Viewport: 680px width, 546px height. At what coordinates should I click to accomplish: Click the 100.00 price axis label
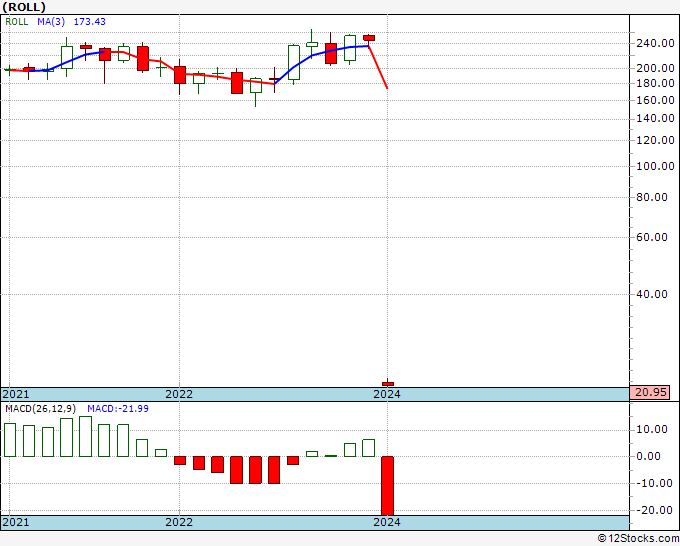point(655,166)
